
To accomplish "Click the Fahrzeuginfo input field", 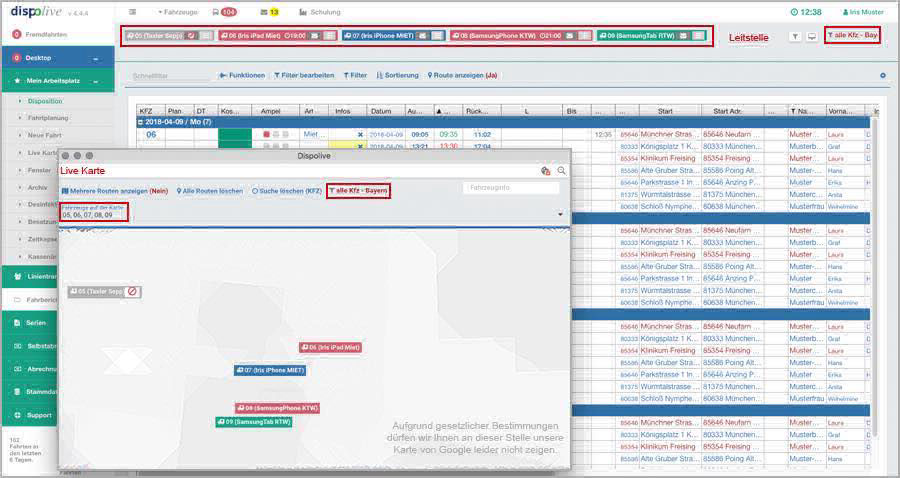I will coord(510,188).
